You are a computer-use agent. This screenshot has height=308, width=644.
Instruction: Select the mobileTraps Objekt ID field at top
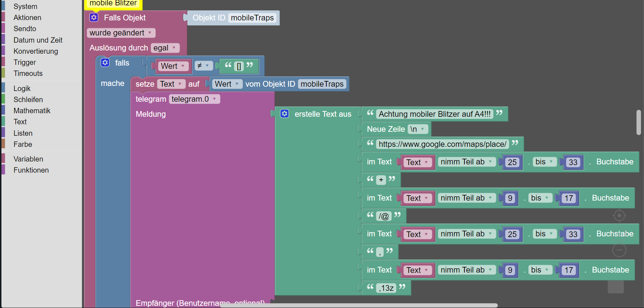click(252, 18)
